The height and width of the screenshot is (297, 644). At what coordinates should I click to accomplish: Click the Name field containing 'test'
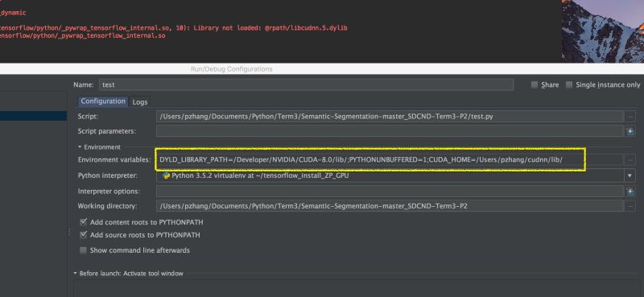(306, 85)
